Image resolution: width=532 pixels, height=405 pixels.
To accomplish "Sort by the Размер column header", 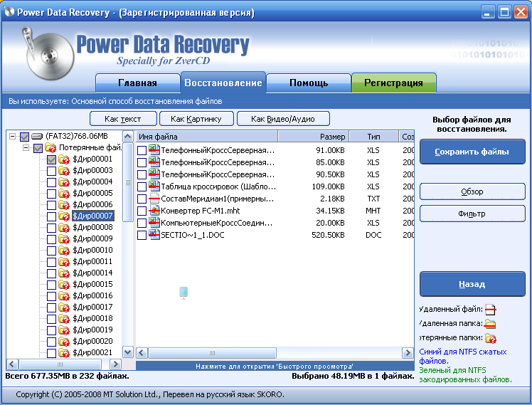I will coord(314,137).
